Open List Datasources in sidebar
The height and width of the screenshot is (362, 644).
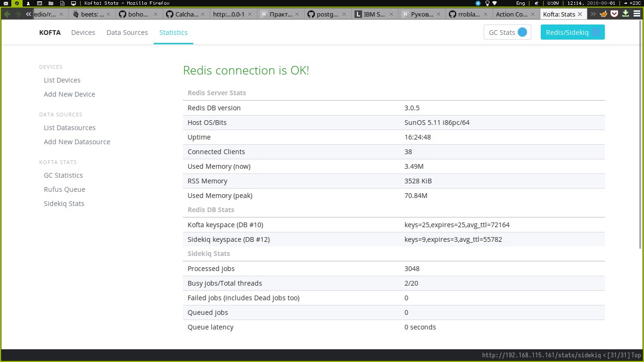70,128
